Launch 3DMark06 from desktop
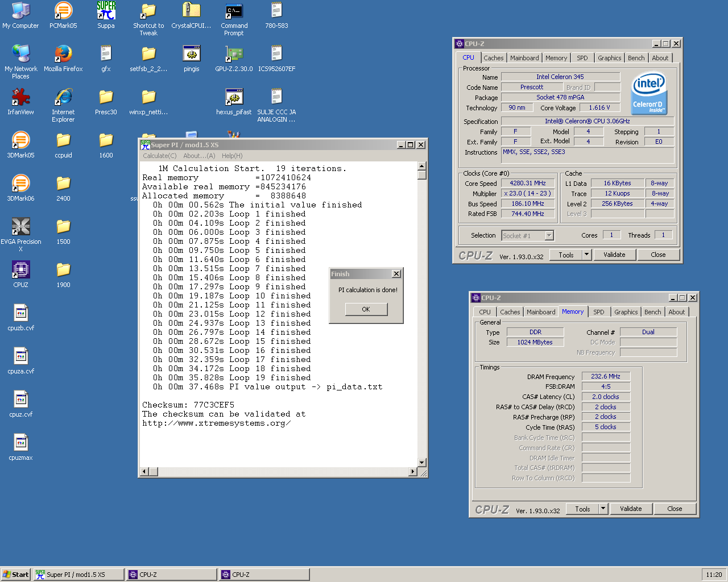This screenshot has height=582, width=728. click(20, 188)
